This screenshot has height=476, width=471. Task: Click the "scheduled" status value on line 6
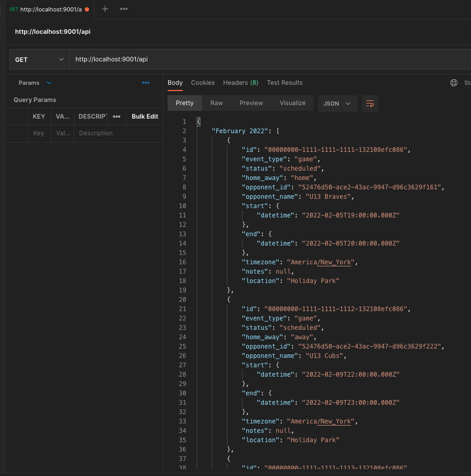pyautogui.click(x=300, y=169)
